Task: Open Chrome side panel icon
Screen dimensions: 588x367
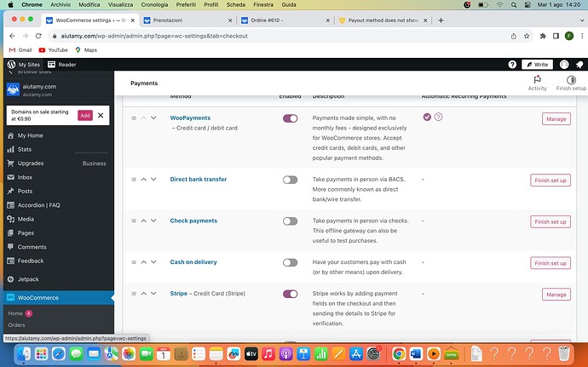Action: pos(556,36)
